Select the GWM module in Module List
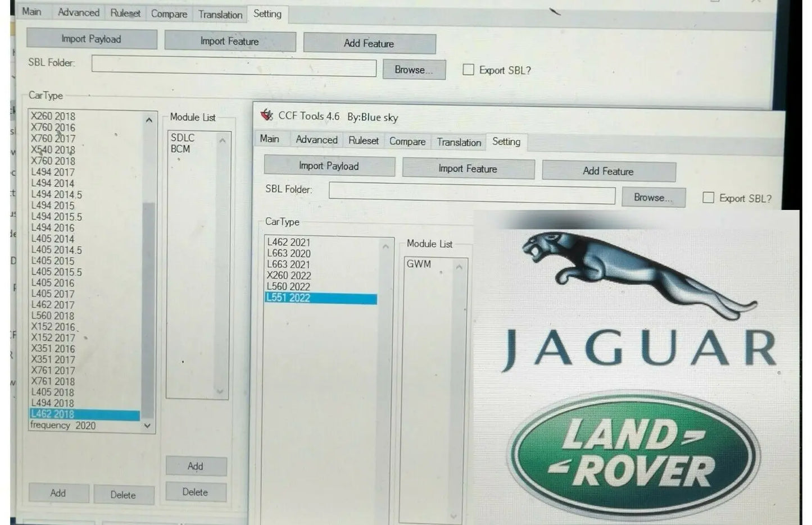The image size is (812, 525). tap(420, 263)
